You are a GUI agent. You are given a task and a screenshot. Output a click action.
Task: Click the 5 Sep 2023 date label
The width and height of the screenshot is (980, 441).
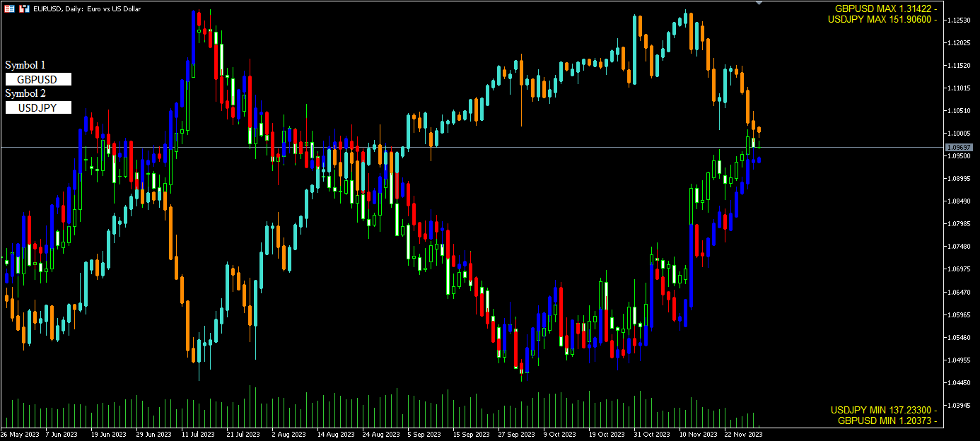tap(426, 435)
